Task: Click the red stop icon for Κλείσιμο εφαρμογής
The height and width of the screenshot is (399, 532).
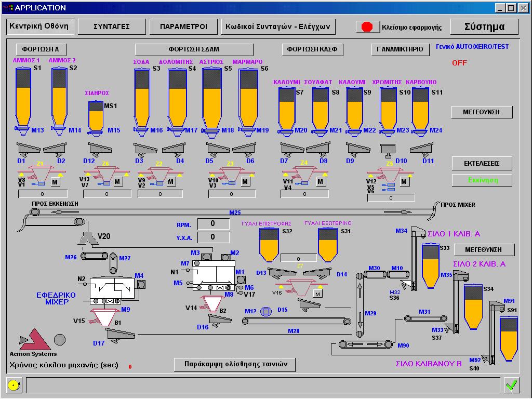Action: (x=367, y=26)
